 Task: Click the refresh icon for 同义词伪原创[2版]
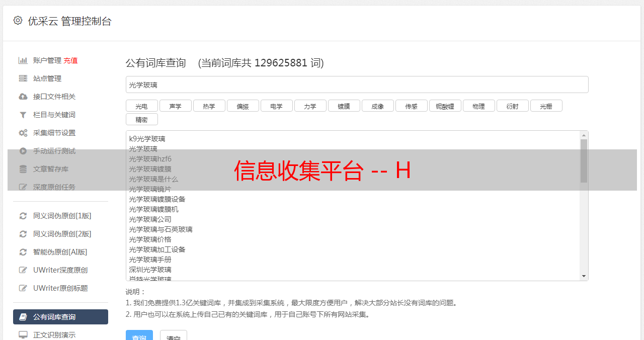click(x=23, y=234)
